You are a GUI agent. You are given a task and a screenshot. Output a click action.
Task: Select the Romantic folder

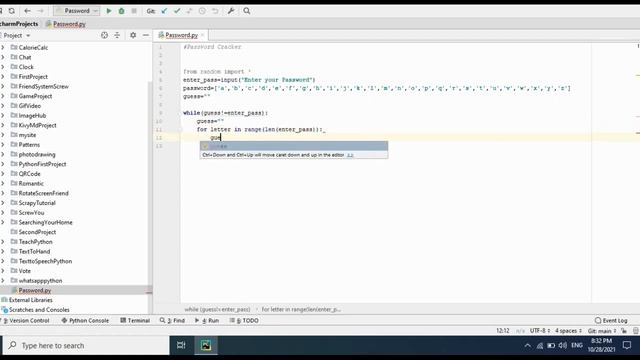click(31, 184)
